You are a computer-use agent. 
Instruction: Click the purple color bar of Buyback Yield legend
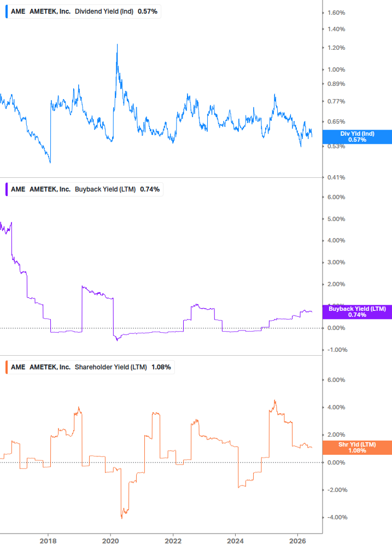pos(7,189)
